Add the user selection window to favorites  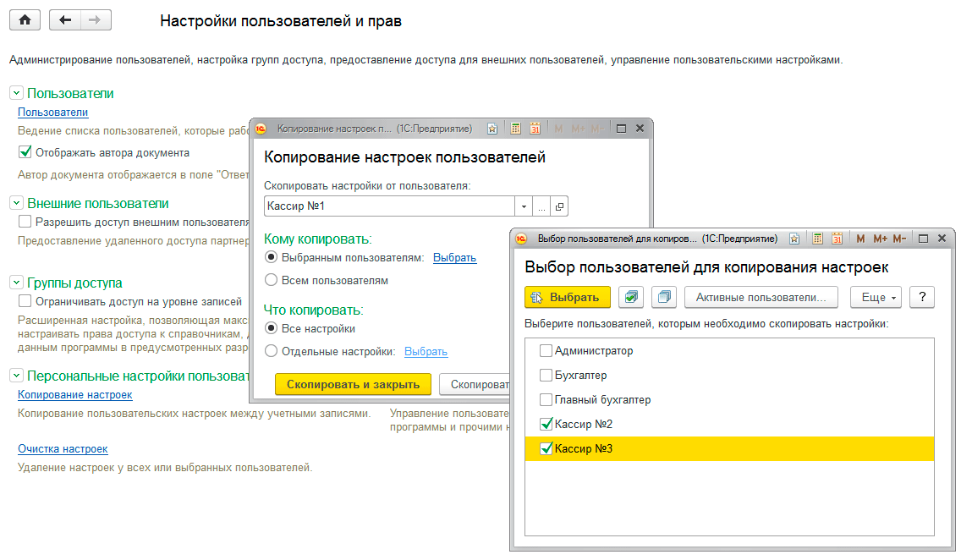pyautogui.click(x=794, y=239)
